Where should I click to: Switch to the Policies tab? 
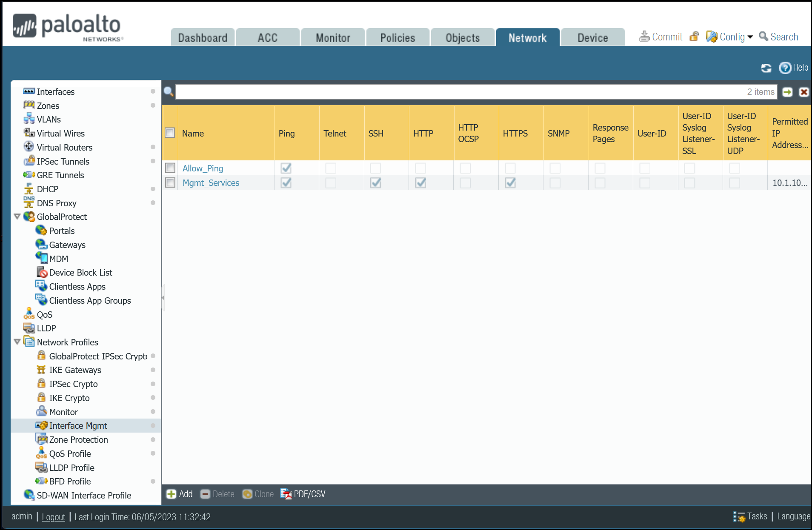pos(397,37)
